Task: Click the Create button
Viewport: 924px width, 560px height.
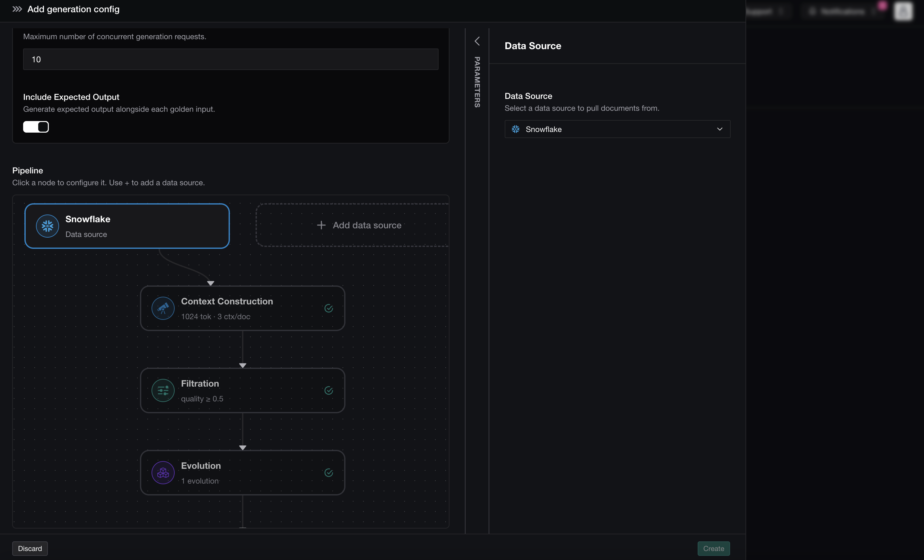Action: [714, 548]
